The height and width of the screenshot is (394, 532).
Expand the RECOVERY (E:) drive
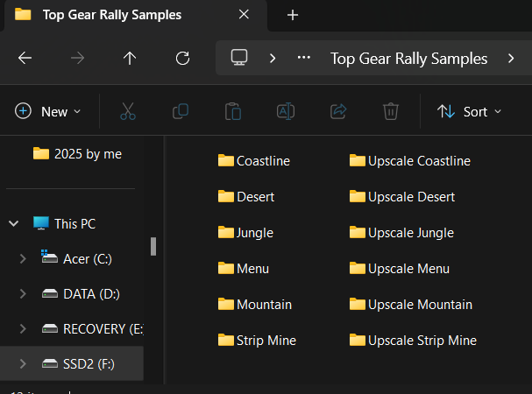[23, 328]
